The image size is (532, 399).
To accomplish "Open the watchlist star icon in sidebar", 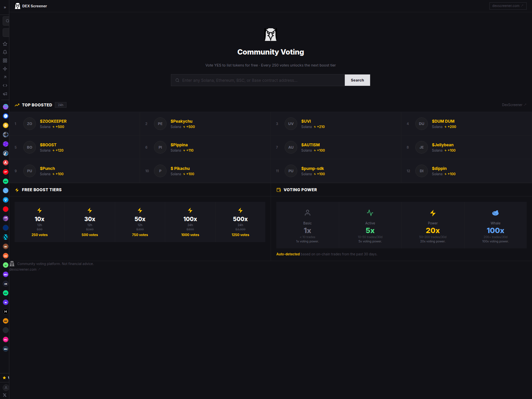I will 5,44.
